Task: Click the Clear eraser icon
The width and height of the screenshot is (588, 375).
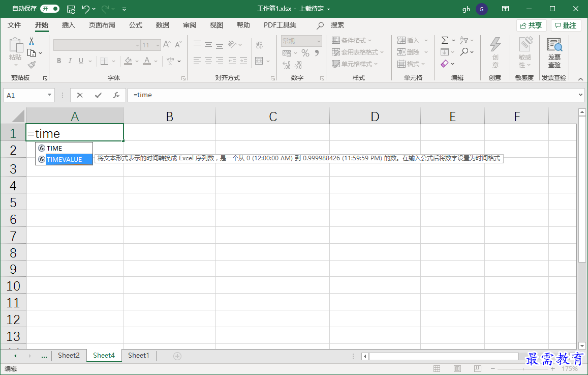Action: (x=445, y=64)
